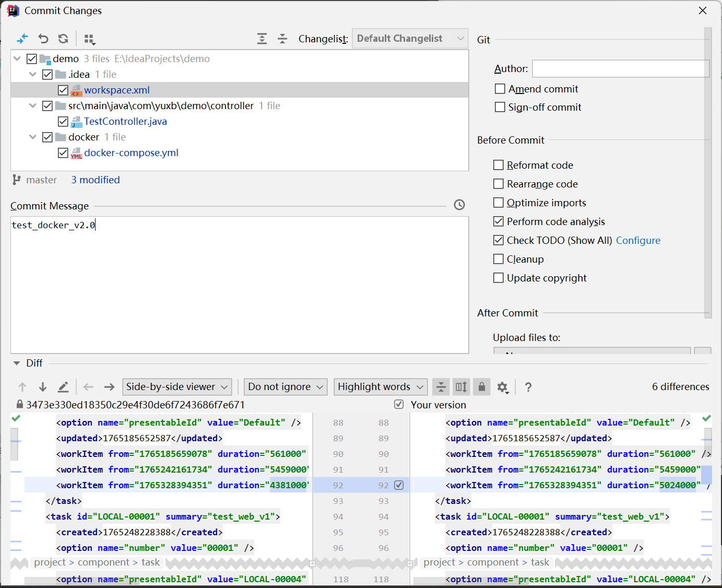
Task: Click Expand All in changes tree
Action: point(262,39)
